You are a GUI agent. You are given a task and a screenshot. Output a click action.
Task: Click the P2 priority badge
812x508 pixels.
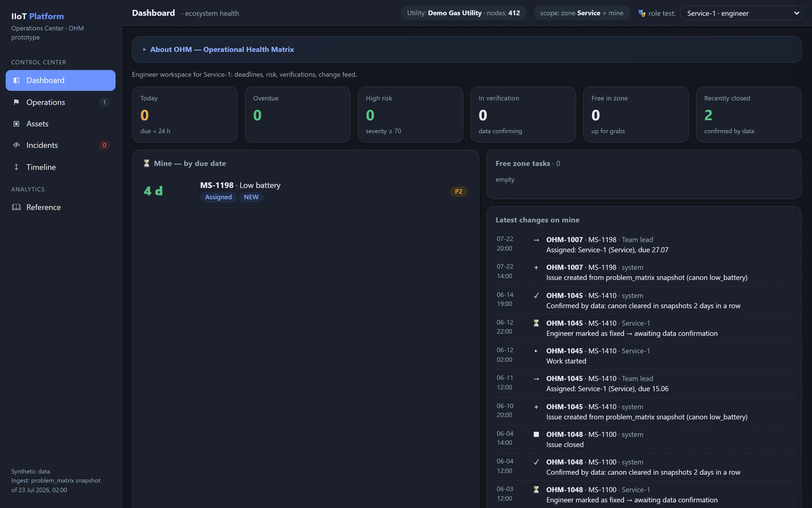pos(458,192)
